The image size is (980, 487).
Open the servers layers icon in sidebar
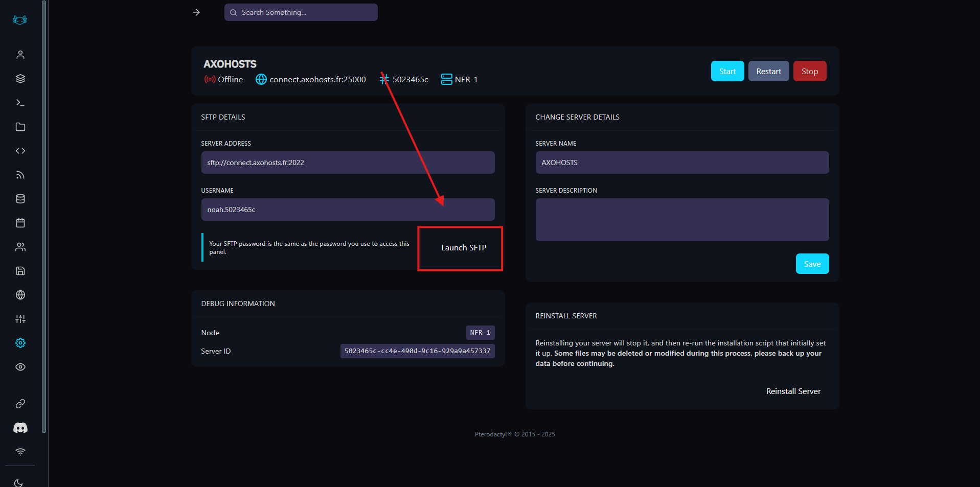pos(20,79)
